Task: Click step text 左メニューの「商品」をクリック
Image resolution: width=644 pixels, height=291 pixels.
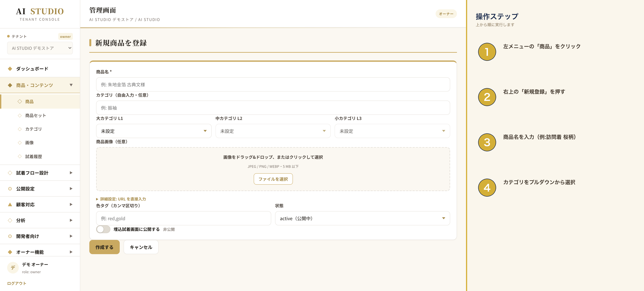Action: click(x=542, y=46)
